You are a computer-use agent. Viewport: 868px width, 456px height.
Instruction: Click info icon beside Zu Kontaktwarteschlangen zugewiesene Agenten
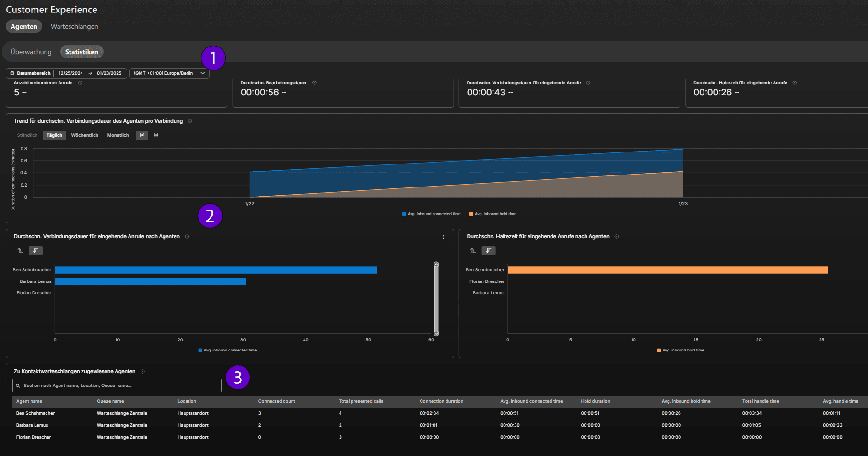point(142,372)
